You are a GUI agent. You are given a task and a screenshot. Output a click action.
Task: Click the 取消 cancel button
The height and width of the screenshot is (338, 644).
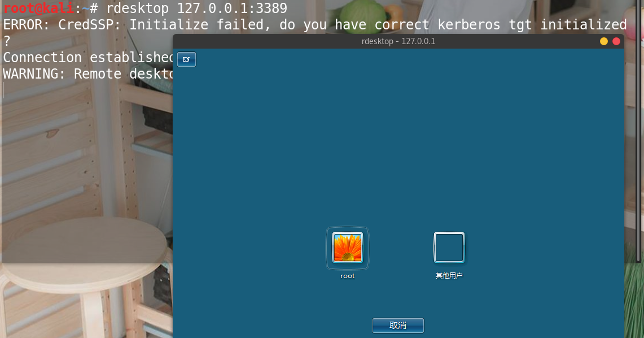pos(398,325)
